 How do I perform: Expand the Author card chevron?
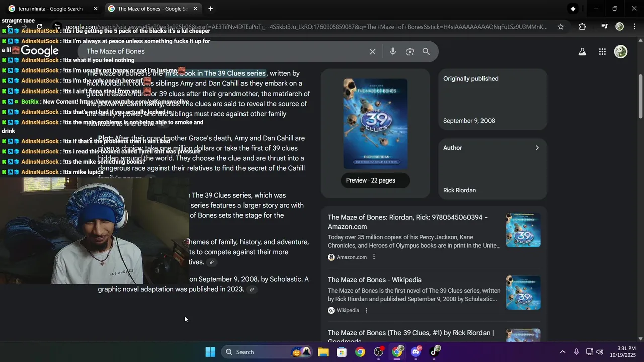(537, 148)
